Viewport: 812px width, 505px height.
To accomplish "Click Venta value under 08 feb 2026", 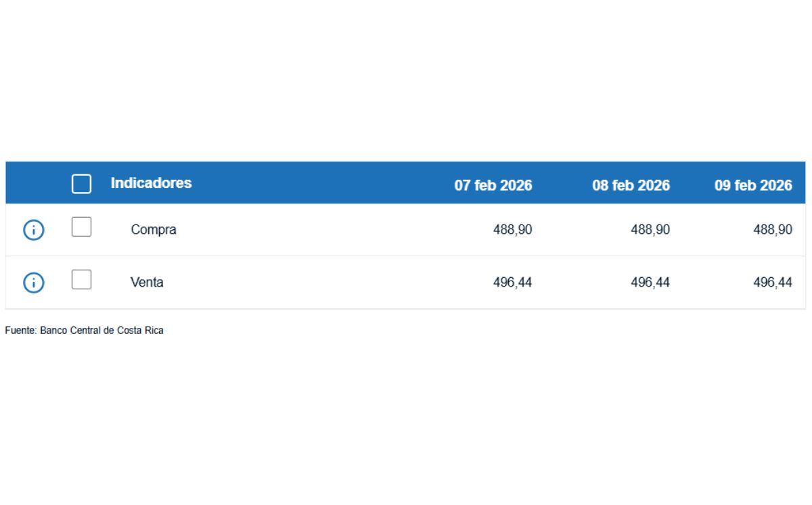I will pyautogui.click(x=650, y=283).
